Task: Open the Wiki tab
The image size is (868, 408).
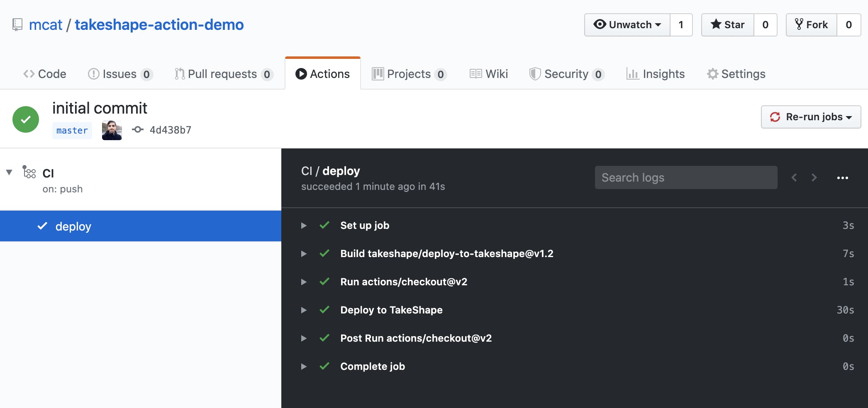Action: pos(489,74)
